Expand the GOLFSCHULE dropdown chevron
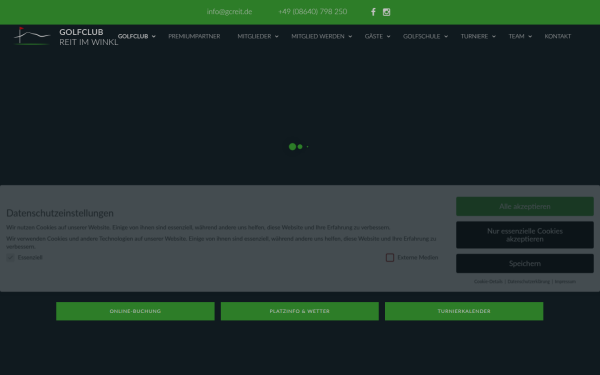600x375 pixels. pos(446,36)
